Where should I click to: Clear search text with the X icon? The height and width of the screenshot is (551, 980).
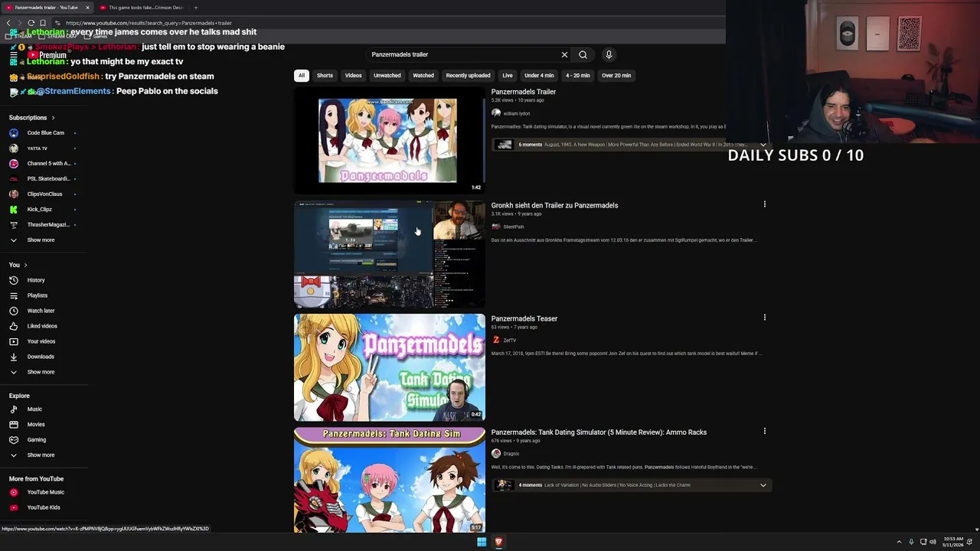(x=564, y=55)
